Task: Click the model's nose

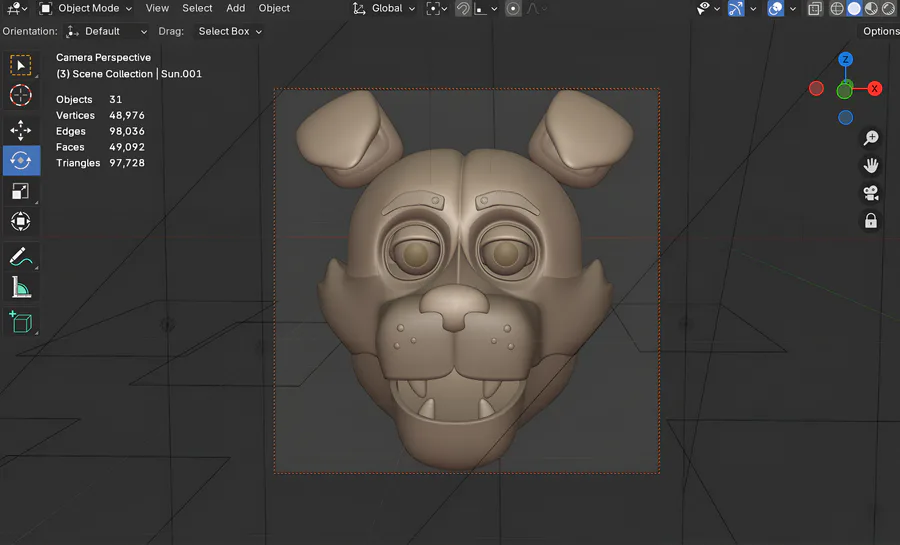Action: tap(453, 305)
